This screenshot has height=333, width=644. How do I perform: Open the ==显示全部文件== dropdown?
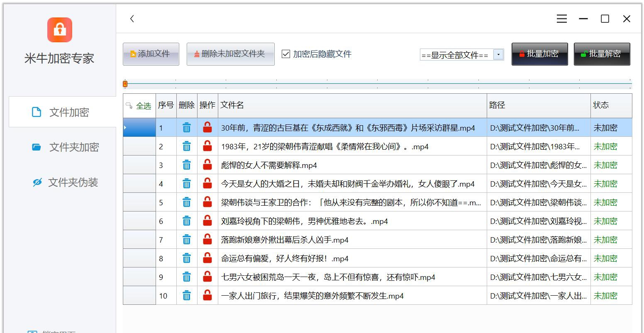[456, 54]
